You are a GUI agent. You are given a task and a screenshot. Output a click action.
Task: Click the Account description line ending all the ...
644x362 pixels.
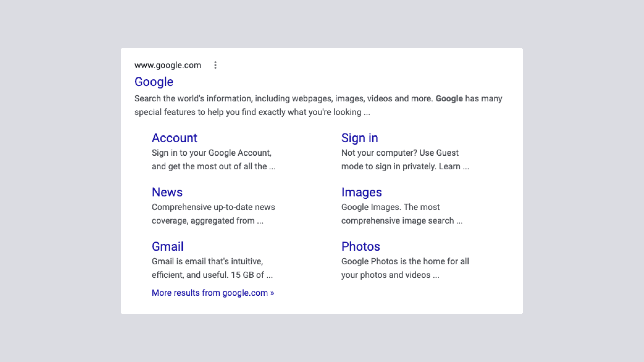click(213, 166)
